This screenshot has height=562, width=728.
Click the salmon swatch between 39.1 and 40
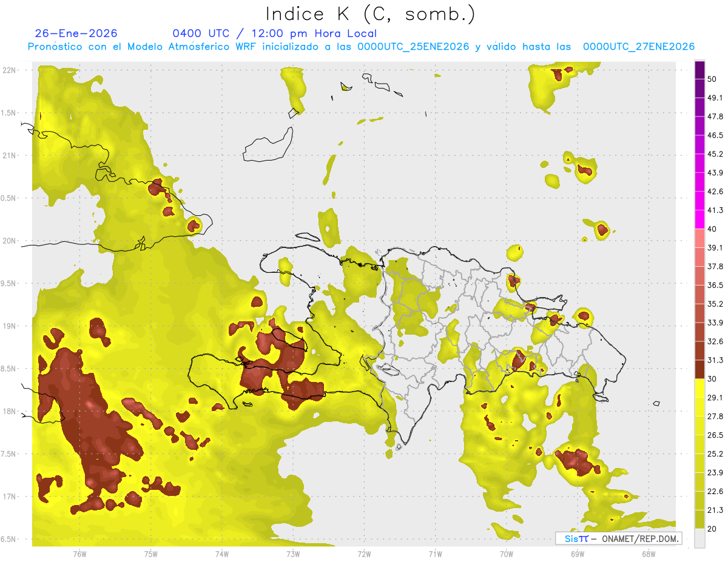point(699,238)
